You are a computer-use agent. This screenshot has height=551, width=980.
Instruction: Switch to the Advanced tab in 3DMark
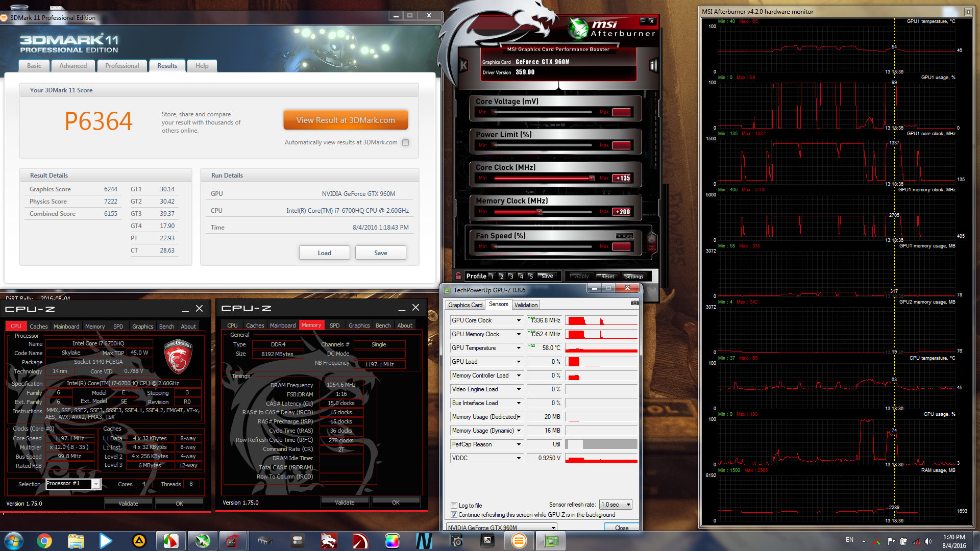pyautogui.click(x=73, y=66)
